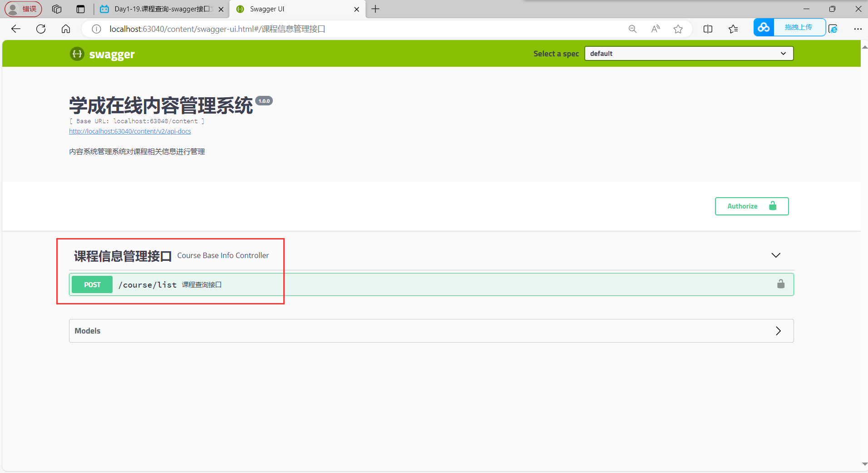Click lock icon on /course/list row
This screenshot has width=868, height=473.
tap(781, 284)
